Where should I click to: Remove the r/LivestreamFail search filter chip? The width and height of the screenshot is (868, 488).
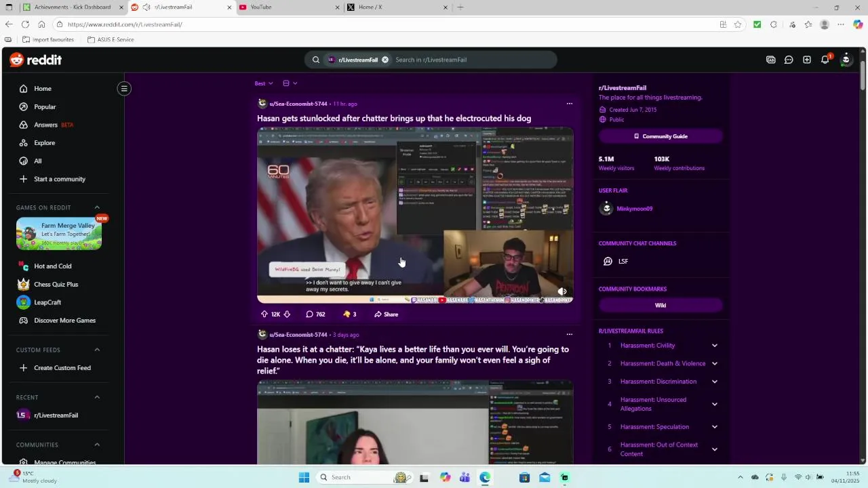pyautogui.click(x=385, y=60)
